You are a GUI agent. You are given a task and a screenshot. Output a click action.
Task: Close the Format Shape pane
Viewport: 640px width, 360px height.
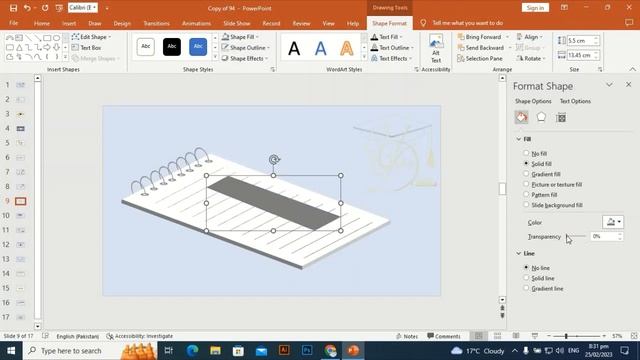628,84
